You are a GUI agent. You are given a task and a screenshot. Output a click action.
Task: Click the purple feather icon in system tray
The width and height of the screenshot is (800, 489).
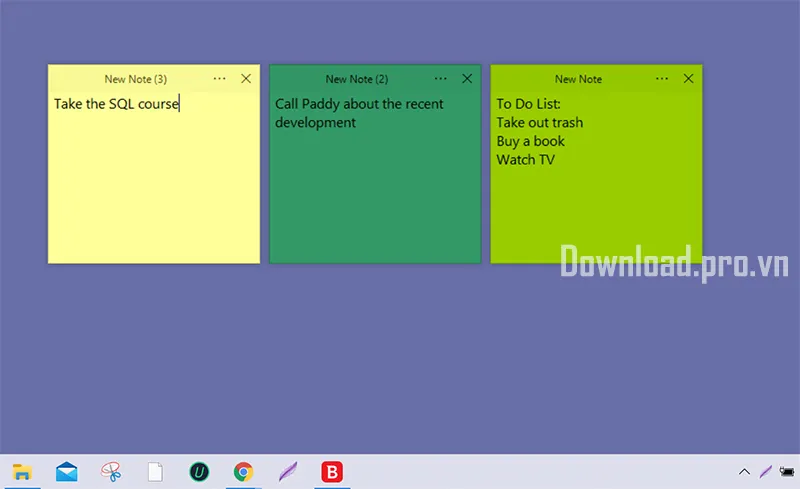[x=765, y=472]
